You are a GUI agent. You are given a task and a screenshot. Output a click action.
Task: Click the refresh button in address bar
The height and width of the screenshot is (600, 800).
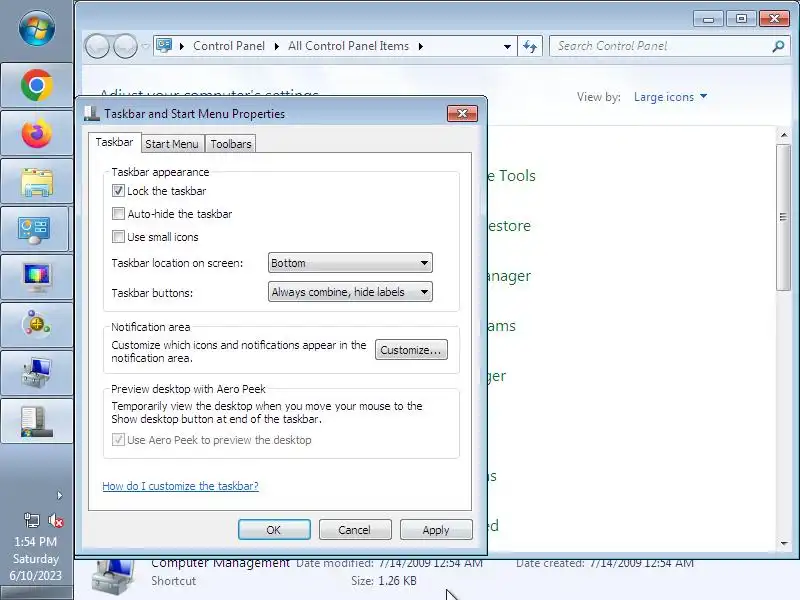coord(530,46)
